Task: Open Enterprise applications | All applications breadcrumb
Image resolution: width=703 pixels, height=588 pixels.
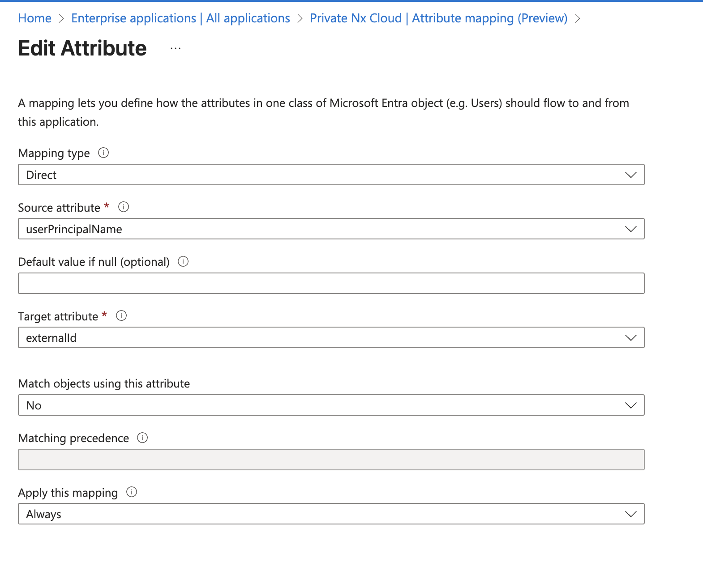Action: pyautogui.click(x=181, y=18)
